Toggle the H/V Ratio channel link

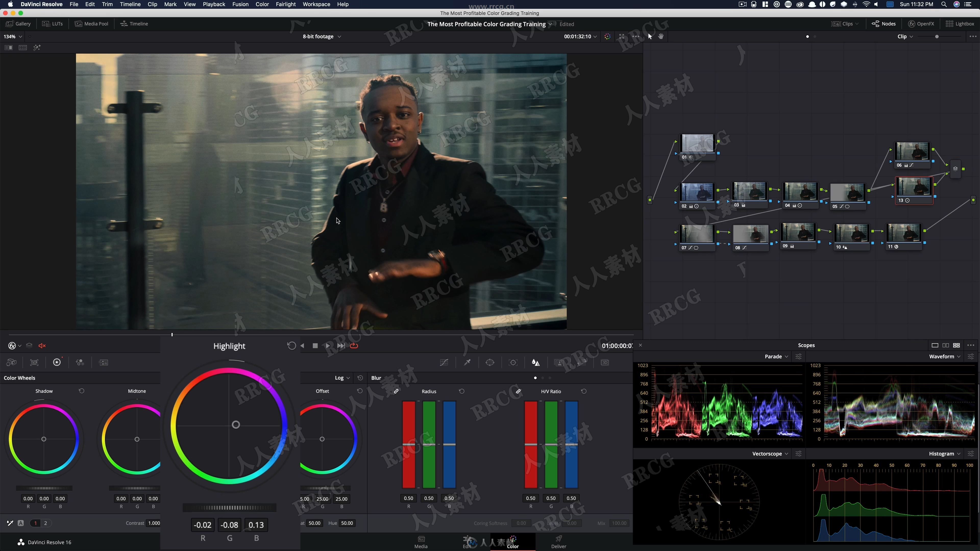518,391
